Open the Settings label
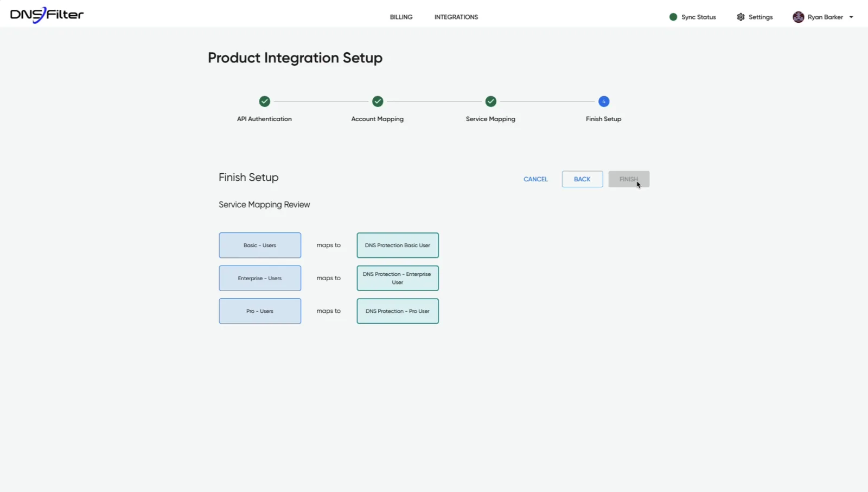This screenshot has width=868, height=492. click(x=761, y=17)
